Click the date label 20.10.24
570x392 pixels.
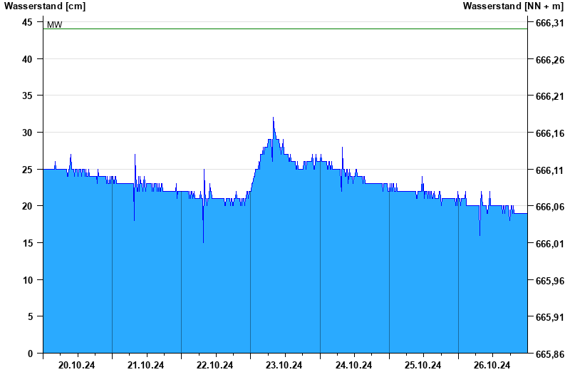(x=76, y=365)
